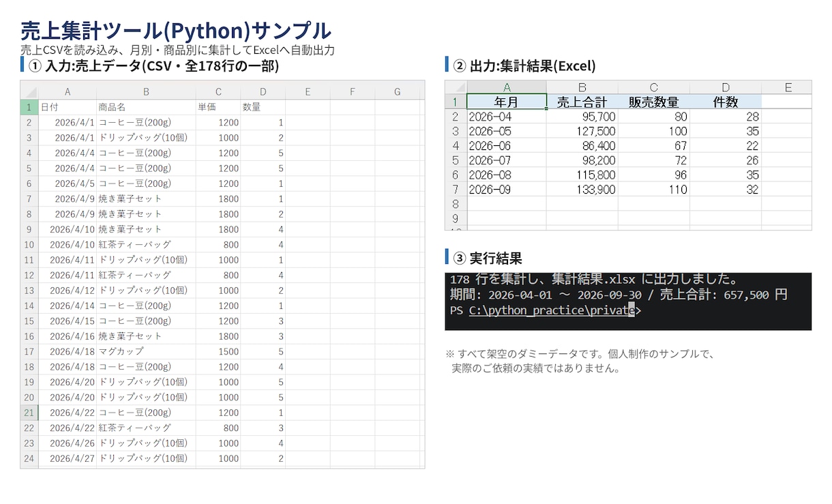832x504 pixels.
Task: Click the 売上合計 header cell in the output sheet
Action: point(582,102)
